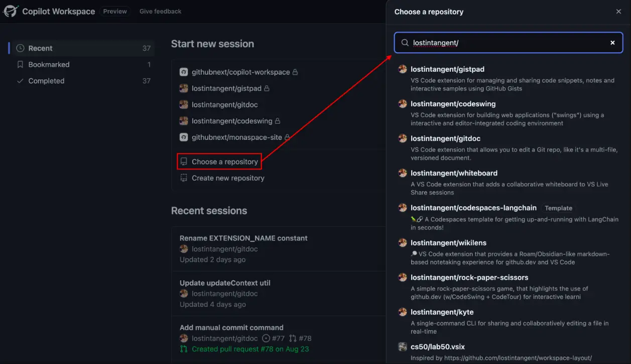Click the Recent count 37
Image resolution: width=631 pixels, height=364 pixels.
coord(146,48)
